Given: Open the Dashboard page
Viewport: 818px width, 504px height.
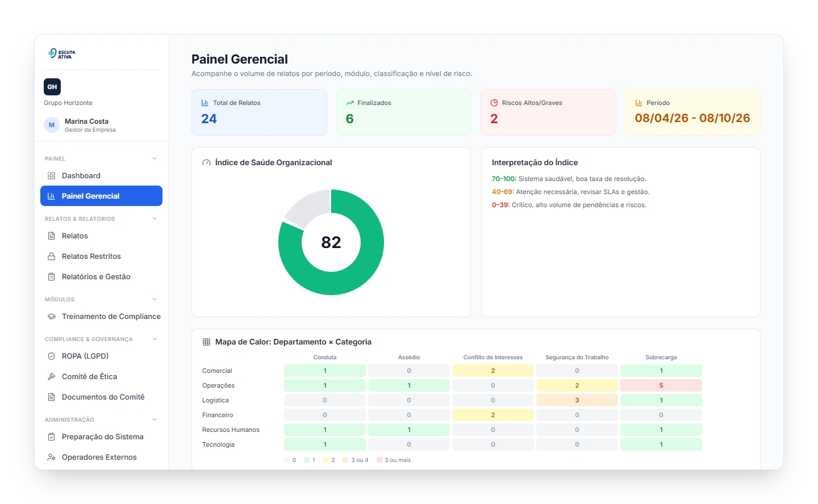Looking at the screenshot, I should (x=101, y=176).
